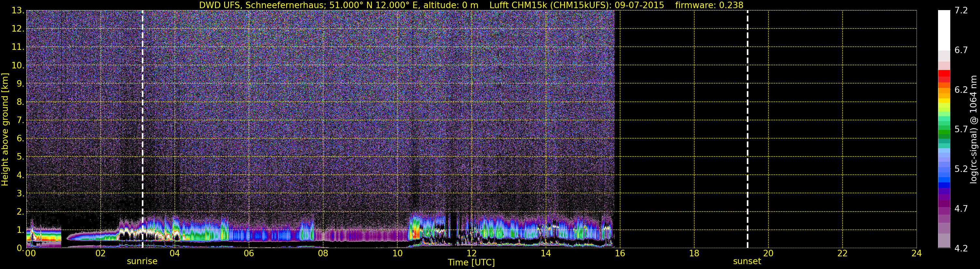Click the '24' time axis tick label

tap(917, 253)
